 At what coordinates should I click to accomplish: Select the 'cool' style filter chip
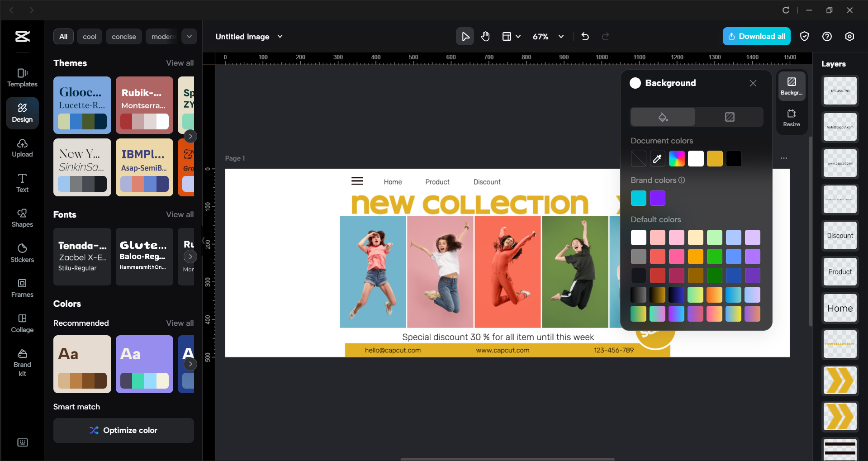tap(90, 37)
